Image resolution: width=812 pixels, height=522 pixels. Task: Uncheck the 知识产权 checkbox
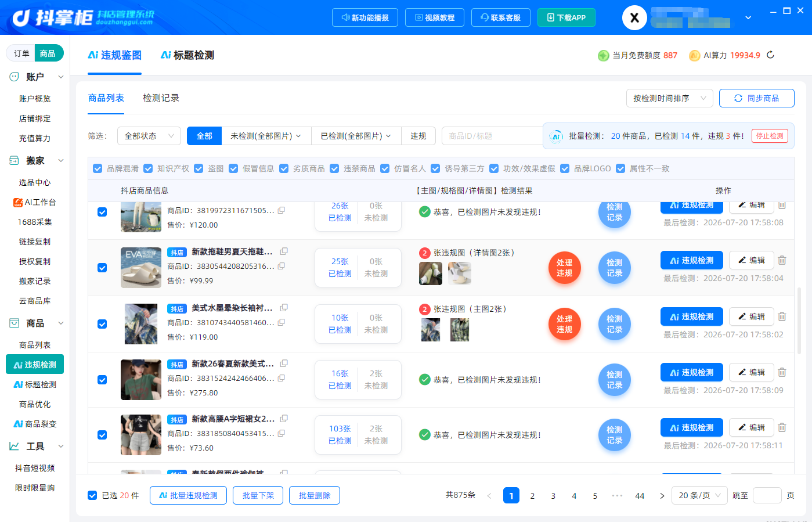click(x=148, y=168)
